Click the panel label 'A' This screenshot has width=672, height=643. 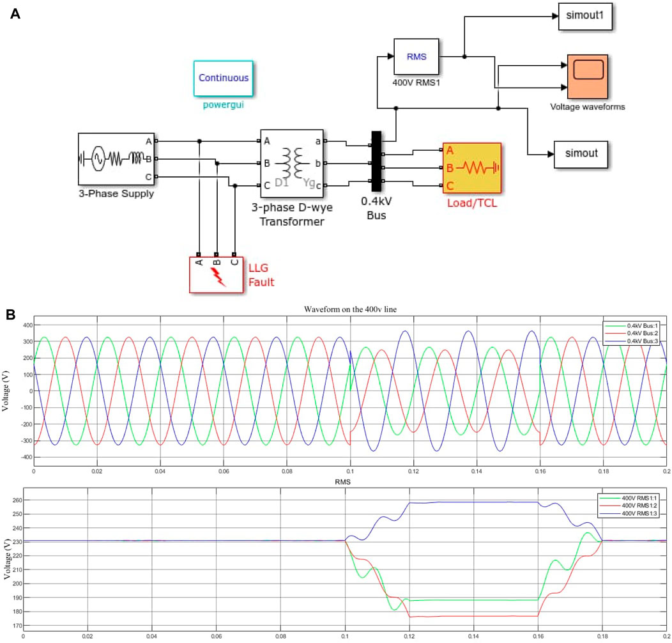click(x=15, y=13)
